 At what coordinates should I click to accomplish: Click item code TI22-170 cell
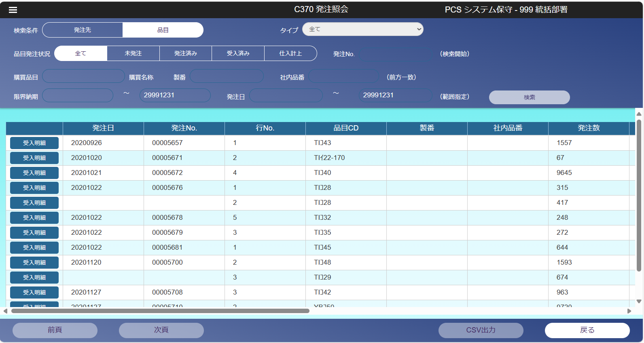(346, 158)
